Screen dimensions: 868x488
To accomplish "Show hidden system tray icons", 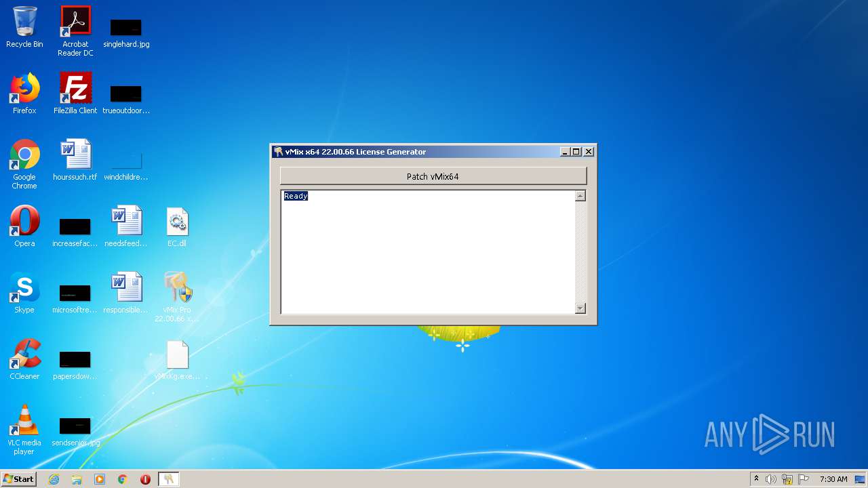I will 757,479.
